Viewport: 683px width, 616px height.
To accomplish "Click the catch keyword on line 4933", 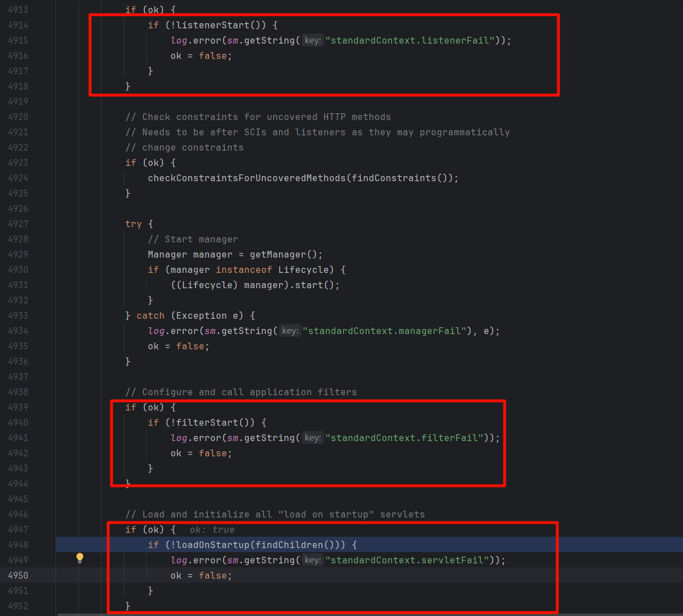I will [150, 315].
